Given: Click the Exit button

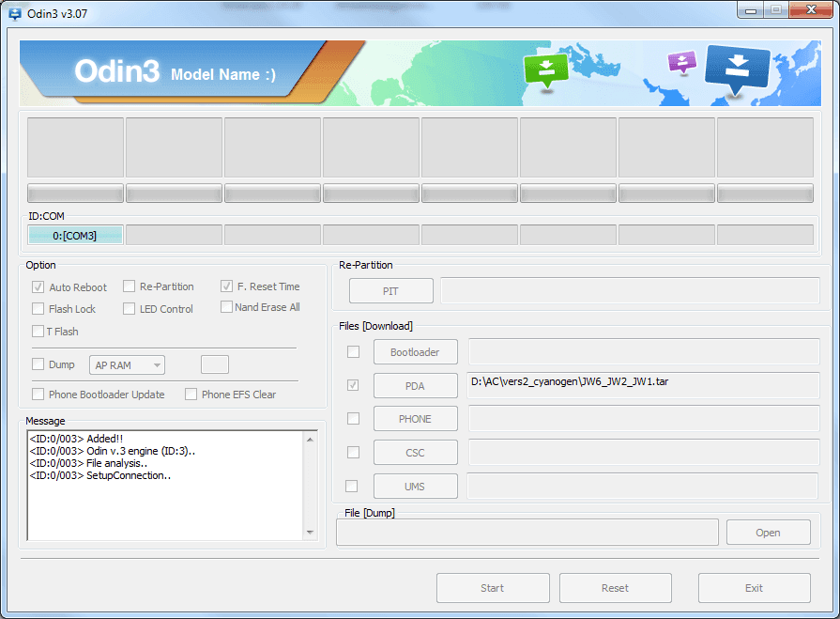Looking at the screenshot, I should [755, 588].
